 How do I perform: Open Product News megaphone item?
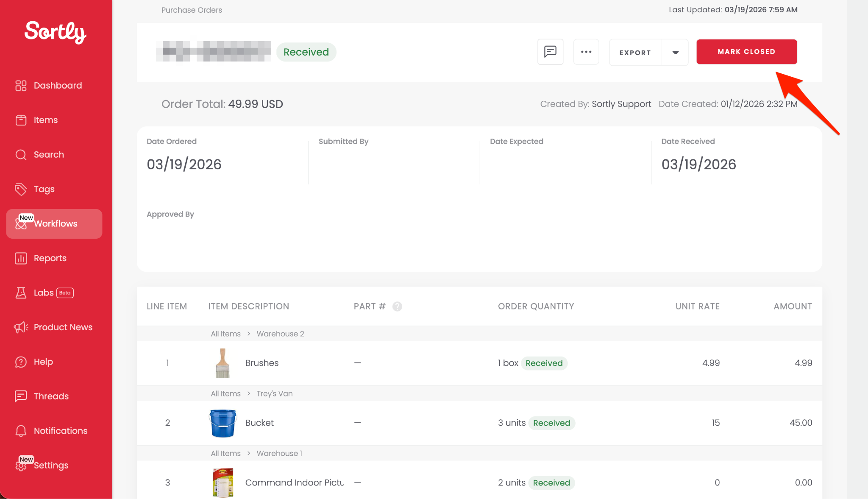click(x=63, y=327)
